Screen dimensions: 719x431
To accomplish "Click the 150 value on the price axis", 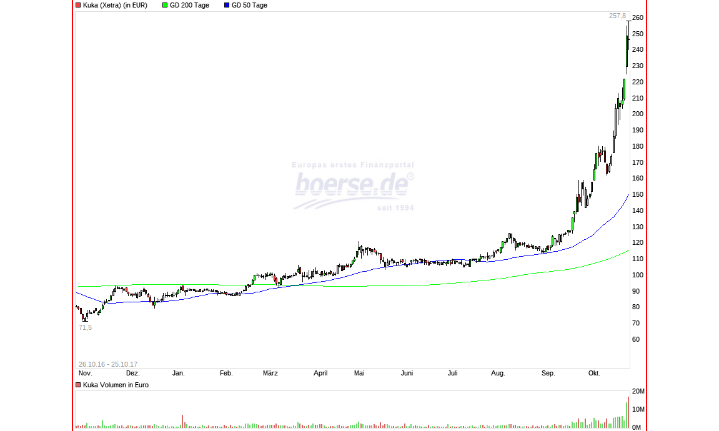I will click(637, 194).
